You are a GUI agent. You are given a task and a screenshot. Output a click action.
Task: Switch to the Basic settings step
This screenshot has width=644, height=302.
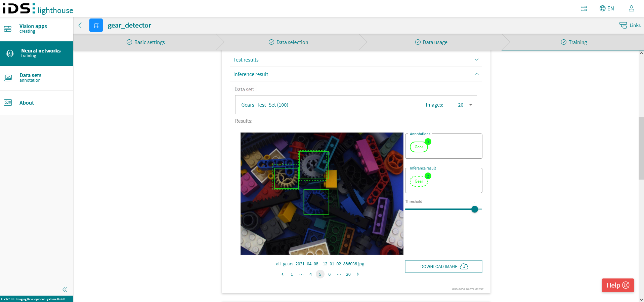pos(146,42)
